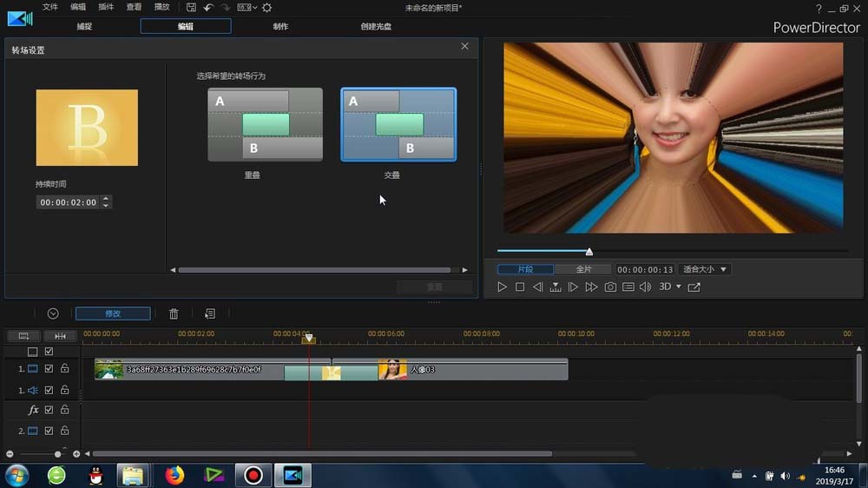Image resolution: width=868 pixels, height=488 pixels.
Task: Open the preferences gear icon
Action: (266, 7)
